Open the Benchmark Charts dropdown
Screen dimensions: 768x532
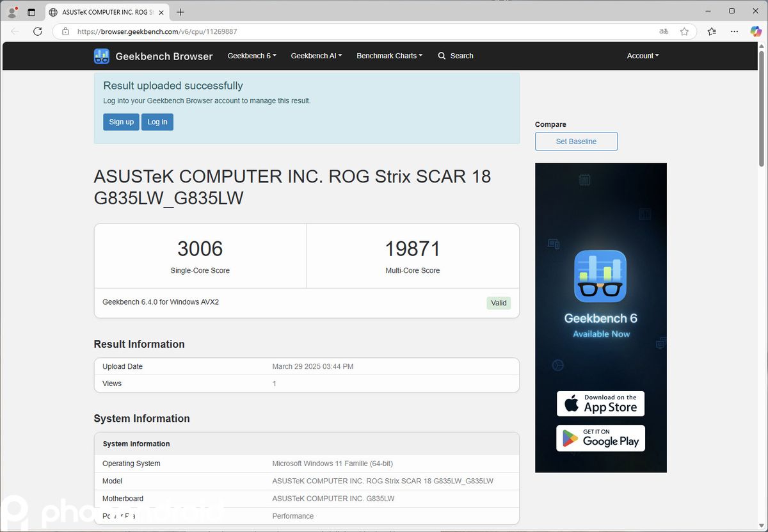click(x=389, y=56)
